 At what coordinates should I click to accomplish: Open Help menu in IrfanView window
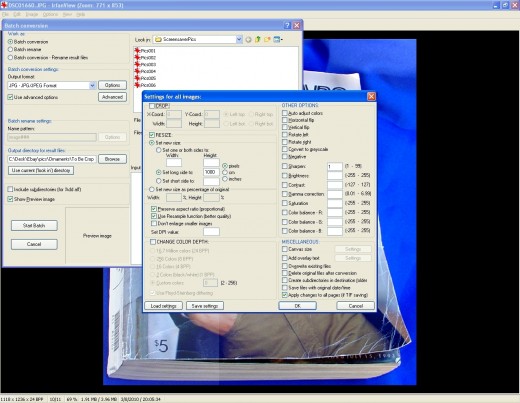click(80, 15)
